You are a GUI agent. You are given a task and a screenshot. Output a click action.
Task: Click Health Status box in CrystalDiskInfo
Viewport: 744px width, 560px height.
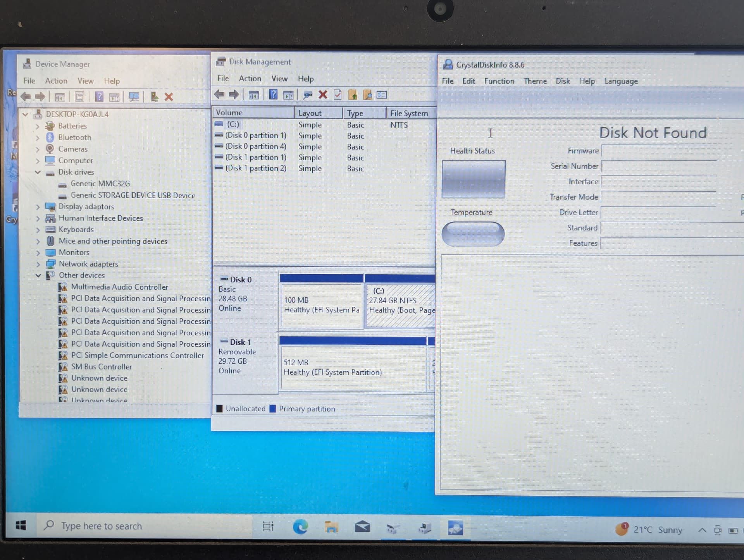474,179
